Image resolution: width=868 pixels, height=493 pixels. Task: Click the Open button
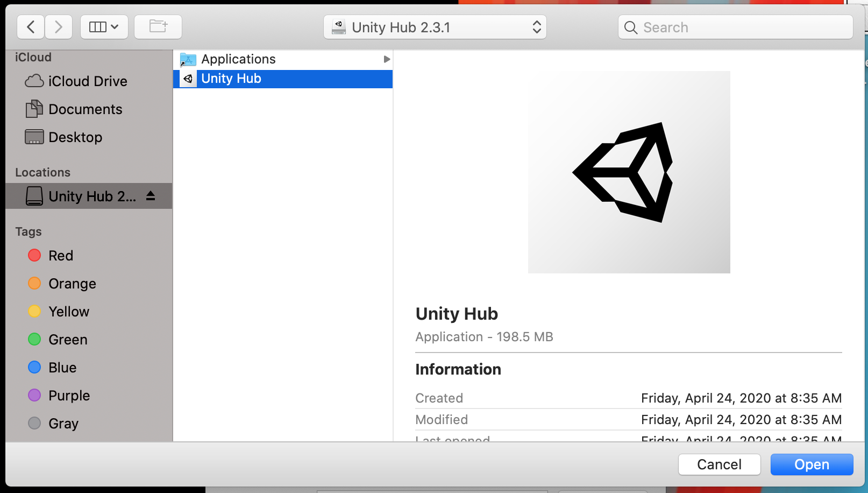point(812,464)
